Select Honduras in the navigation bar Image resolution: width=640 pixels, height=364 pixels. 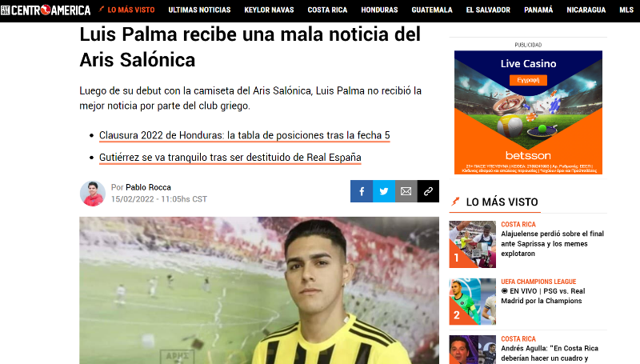click(x=379, y=10)
